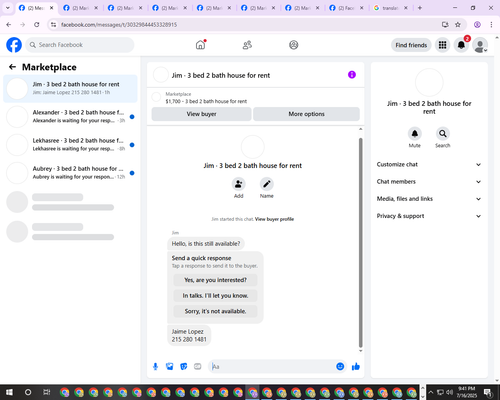This screenshot has width=500, height=400.
Task: Choose a sticker icon in composer
Action: 184,367
